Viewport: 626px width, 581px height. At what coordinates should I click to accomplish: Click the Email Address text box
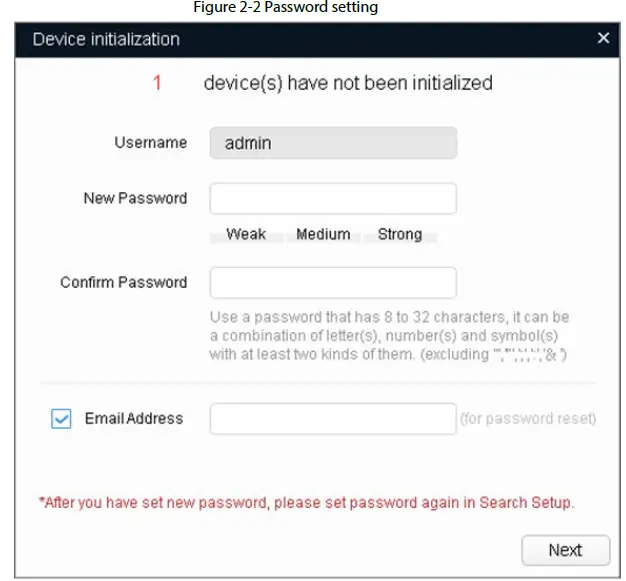(332, 419)
